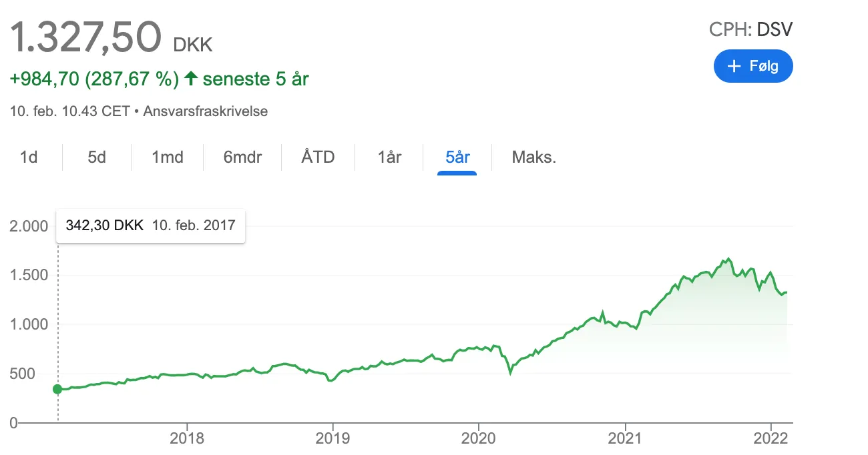Click the 342,30 DKK tooltip
868x455 pixels.
(150, 225)
